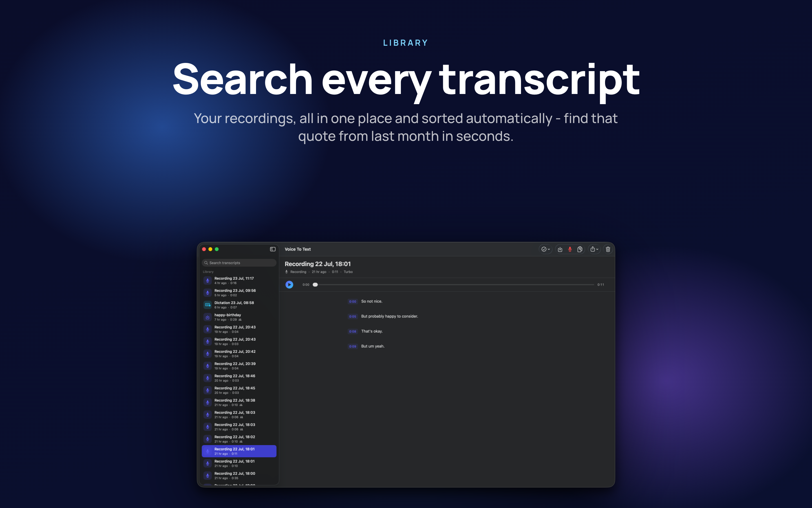Click mic icon of Recording 22 Jul, 18:46
Image resolution: width=812 pixels, height=508 pixels.
coord(208,378)
